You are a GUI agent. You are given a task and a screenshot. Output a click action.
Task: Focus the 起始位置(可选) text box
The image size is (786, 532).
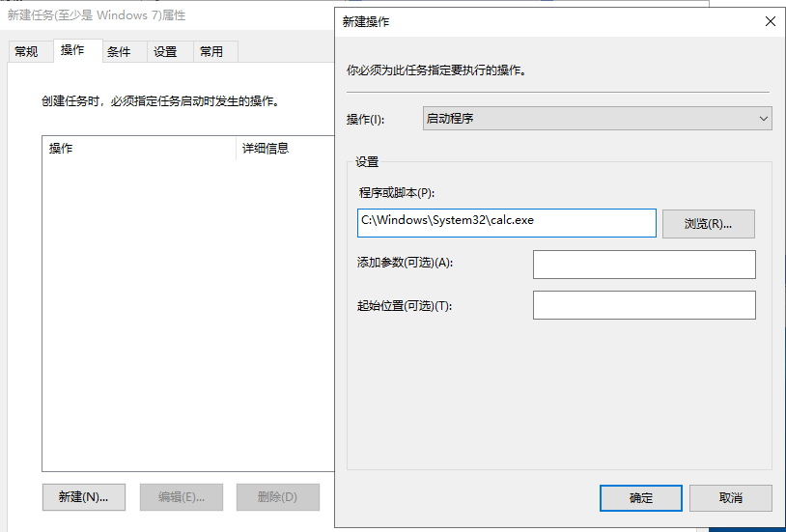click(x=644, y=305)
